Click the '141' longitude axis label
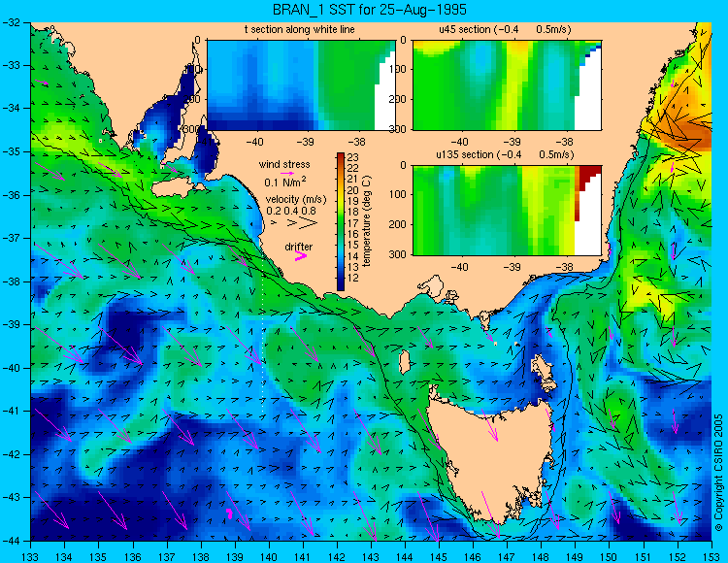Viewport: 728px width, 563px height. click(x=303, y=556)
